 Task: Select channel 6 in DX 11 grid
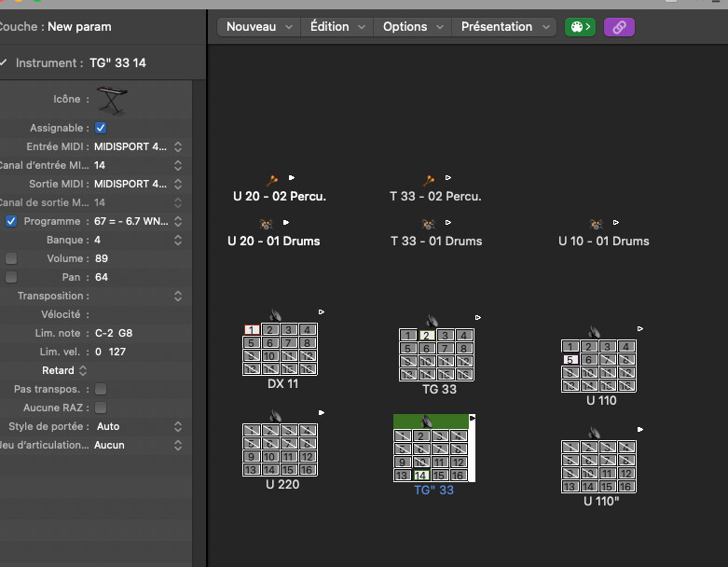click(x=270, y=342)
